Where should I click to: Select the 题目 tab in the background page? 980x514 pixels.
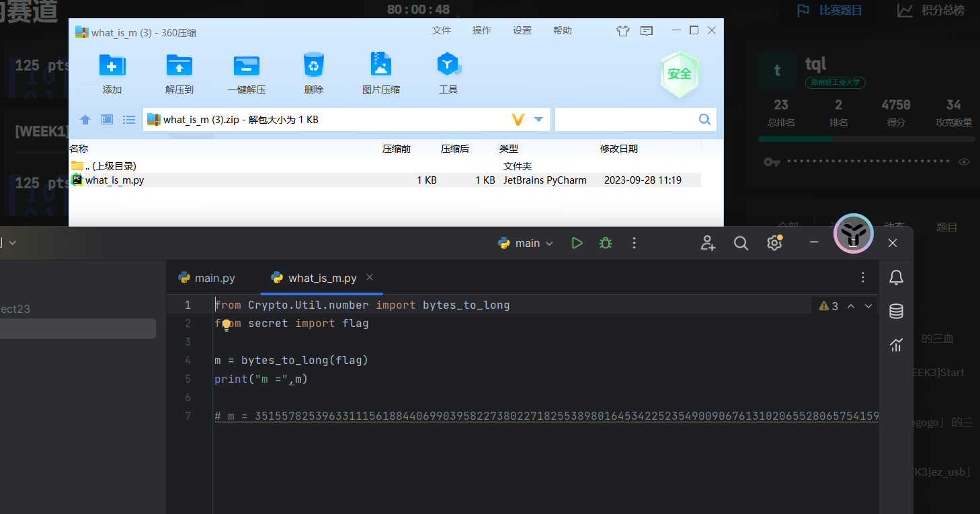point(946,227)
